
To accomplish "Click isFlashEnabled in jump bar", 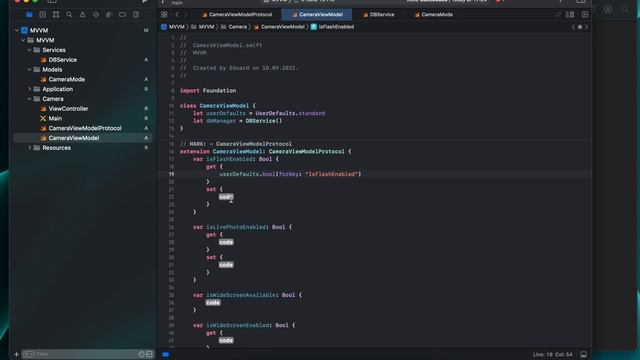I will click(x=332, y=27).
